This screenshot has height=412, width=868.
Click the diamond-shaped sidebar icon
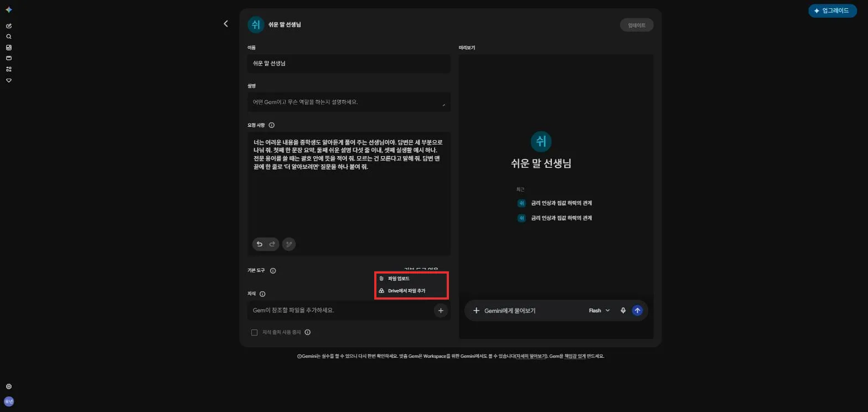(x=8, y=80)
